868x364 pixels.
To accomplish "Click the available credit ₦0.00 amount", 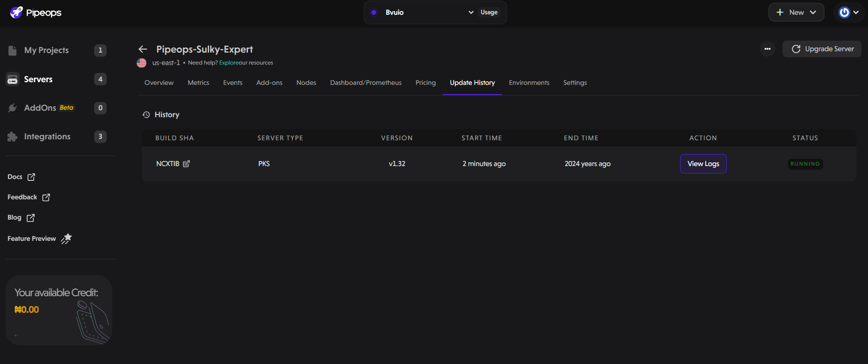I will coord(27,310).
